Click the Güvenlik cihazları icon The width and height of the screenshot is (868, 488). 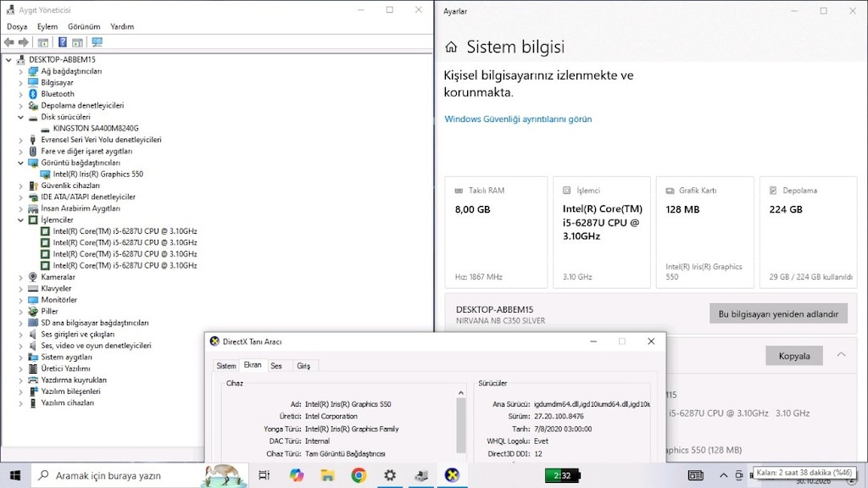[33, 186]
